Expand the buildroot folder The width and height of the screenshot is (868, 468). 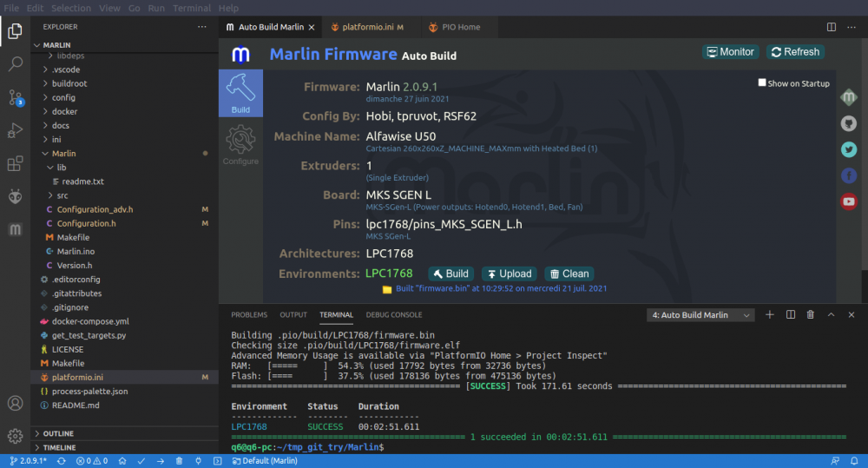pyautogui.click(x=126, y=83)
